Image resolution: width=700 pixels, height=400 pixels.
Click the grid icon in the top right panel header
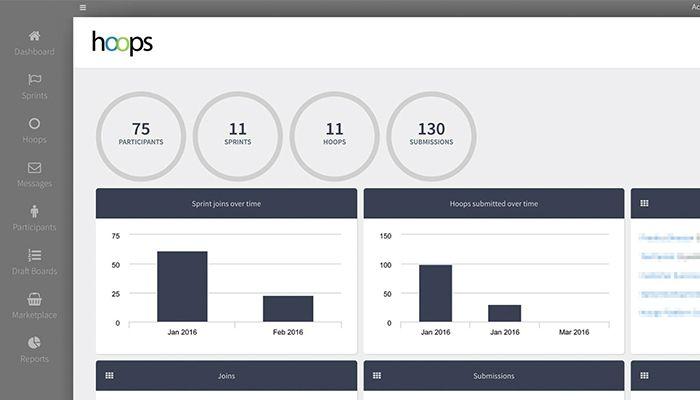(x=644, y=203)
